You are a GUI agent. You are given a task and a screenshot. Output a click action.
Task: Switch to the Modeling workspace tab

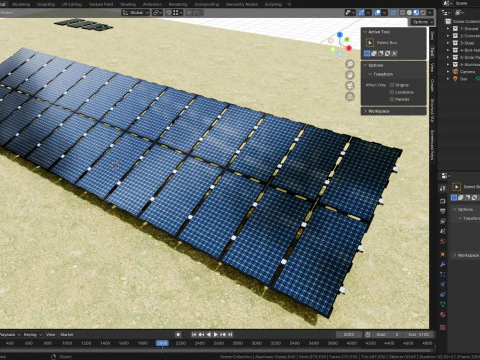pos(21,4)
